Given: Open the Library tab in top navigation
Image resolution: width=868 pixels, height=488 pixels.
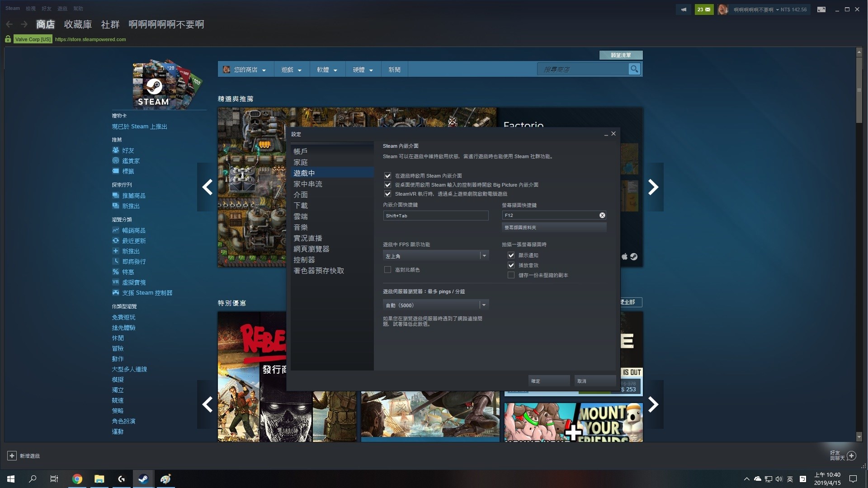Looking at the screenshot, I should (78, 24).
